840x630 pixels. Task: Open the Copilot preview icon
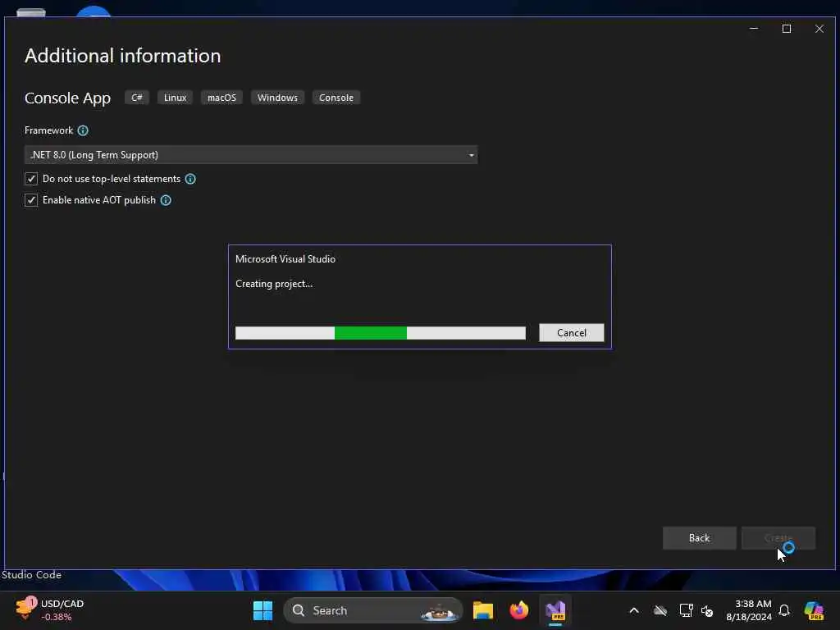[x=814, y=610]
